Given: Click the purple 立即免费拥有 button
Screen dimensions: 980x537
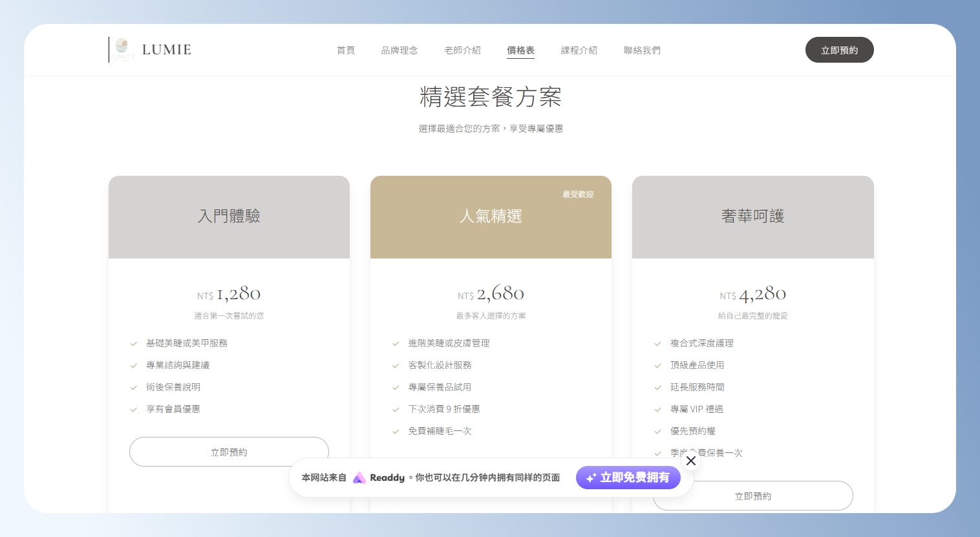Looking at the screenshot, I should [628, 478].
